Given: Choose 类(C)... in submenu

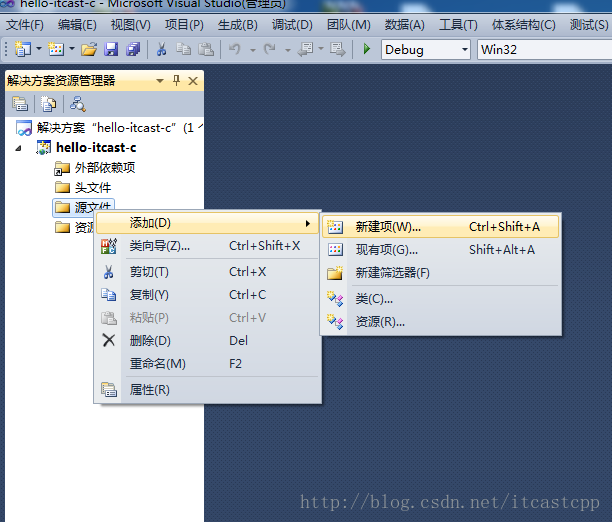Looking at the screenshot, I should point(441,299).
